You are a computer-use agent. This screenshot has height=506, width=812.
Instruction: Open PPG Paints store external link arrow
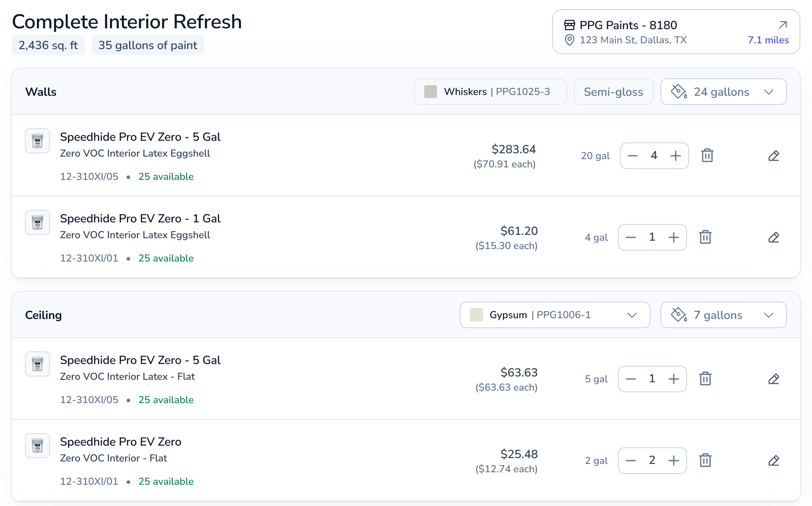(x=783, y=25)
